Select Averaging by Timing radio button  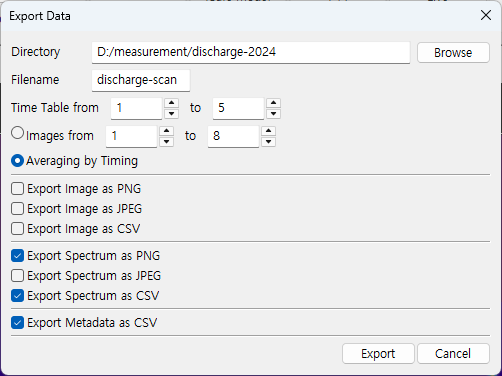pos(17,161)
